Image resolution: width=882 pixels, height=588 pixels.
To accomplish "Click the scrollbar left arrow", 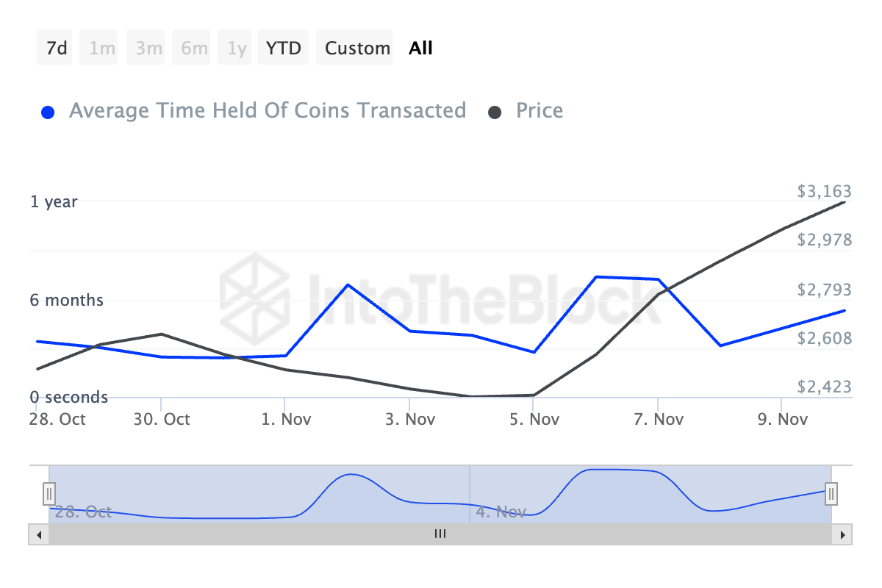I will pos(38,534).
